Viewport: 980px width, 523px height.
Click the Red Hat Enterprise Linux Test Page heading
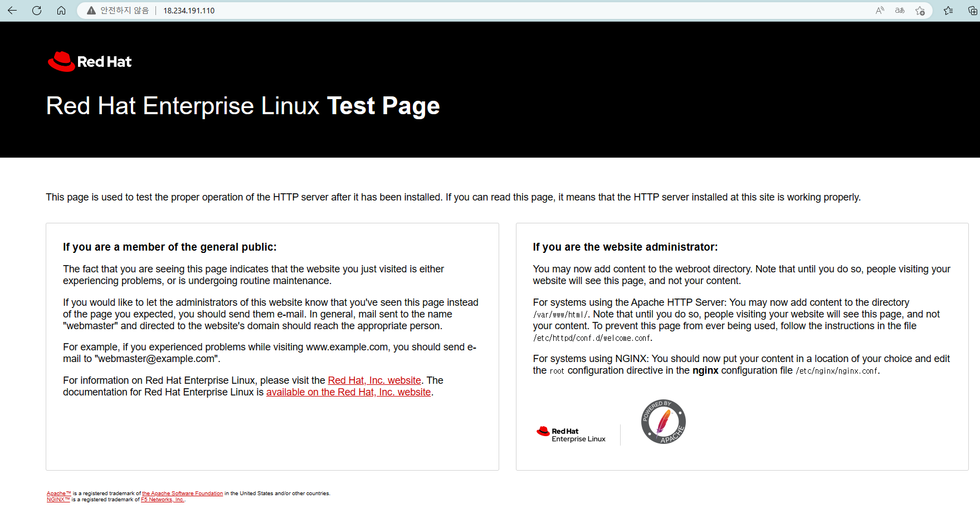[x=243, y=106]
